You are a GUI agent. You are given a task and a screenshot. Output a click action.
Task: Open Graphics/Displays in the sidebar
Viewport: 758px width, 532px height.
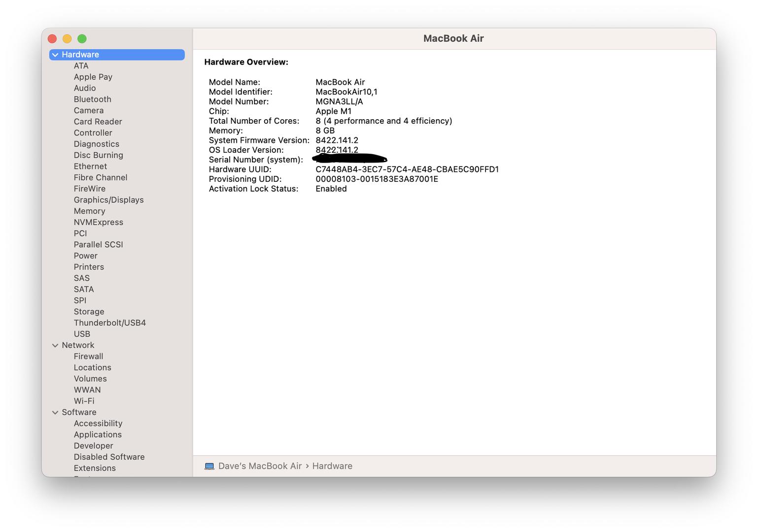pos(109,200)
